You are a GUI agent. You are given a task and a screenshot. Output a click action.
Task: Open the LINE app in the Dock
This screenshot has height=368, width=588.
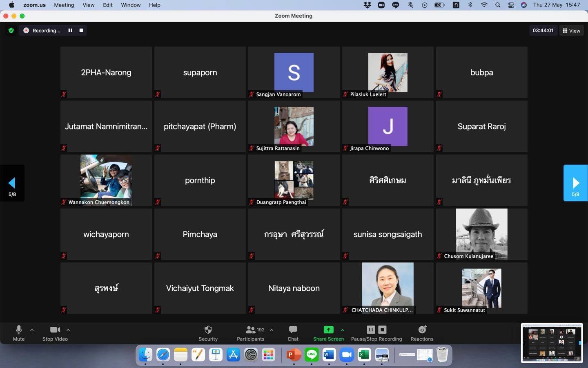click(x=312, y=355)
